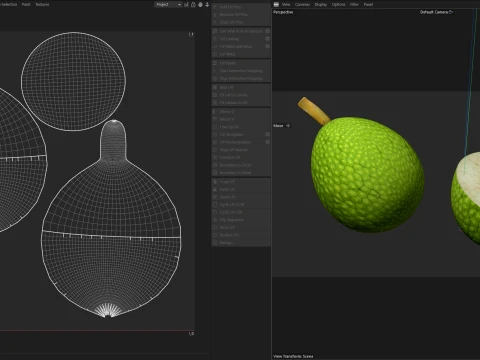Open the UV projection type dropdown
This screenshot has height=360, width=480.
168,5
